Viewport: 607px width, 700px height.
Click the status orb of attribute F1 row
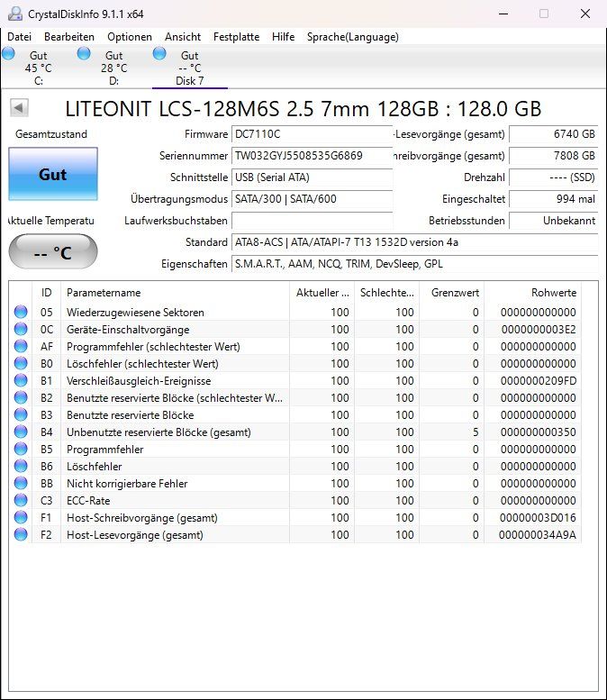tap(21, 517)
